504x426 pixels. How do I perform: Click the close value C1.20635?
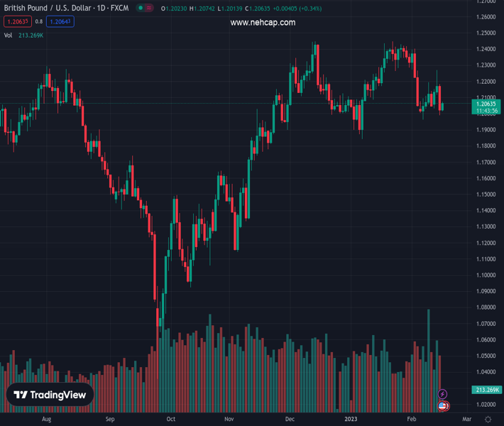click(258, 9)
